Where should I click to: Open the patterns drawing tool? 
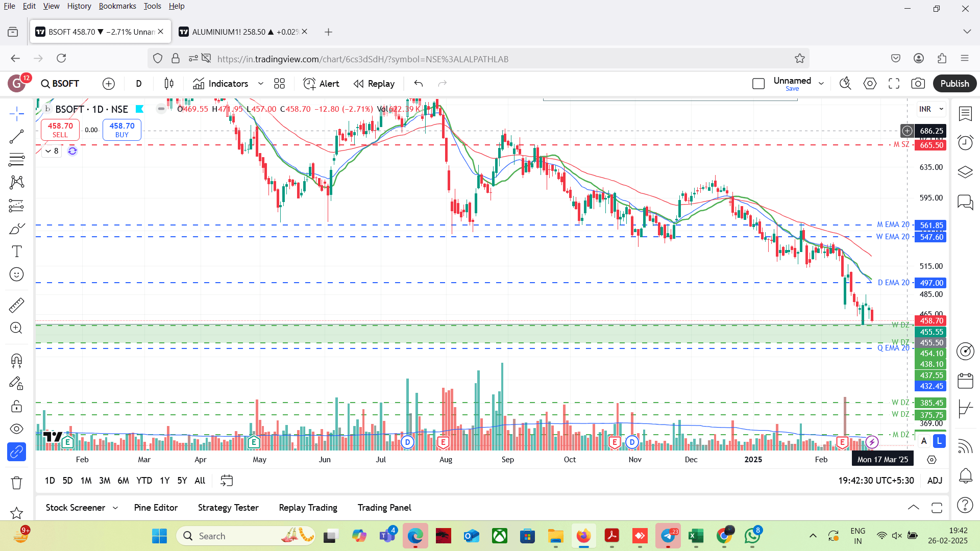[16, 182]
